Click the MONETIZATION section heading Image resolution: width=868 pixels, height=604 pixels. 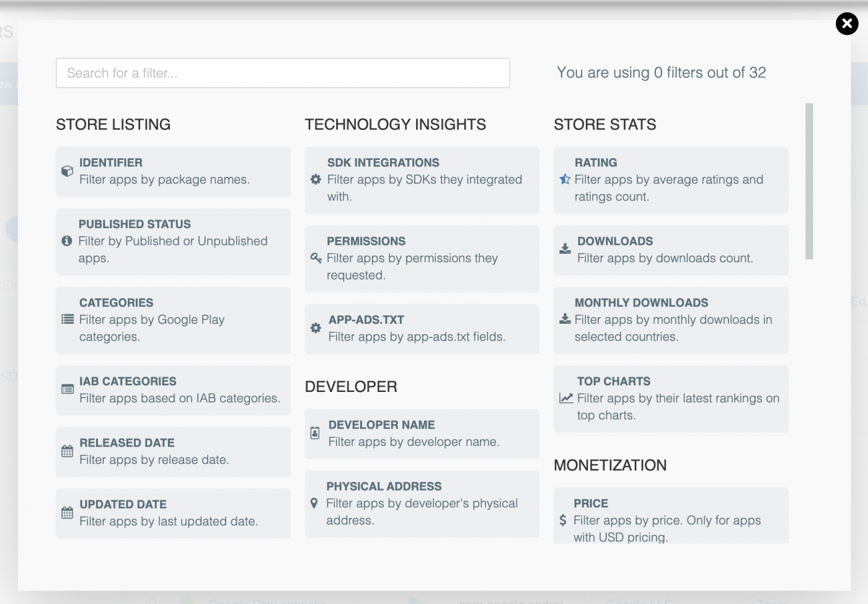610,466
